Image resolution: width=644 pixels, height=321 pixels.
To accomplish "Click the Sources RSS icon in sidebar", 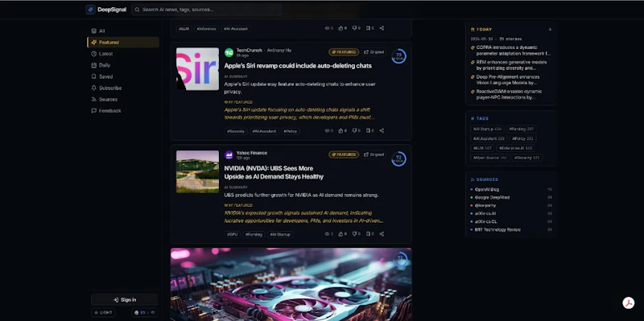I will pos(93,99).
